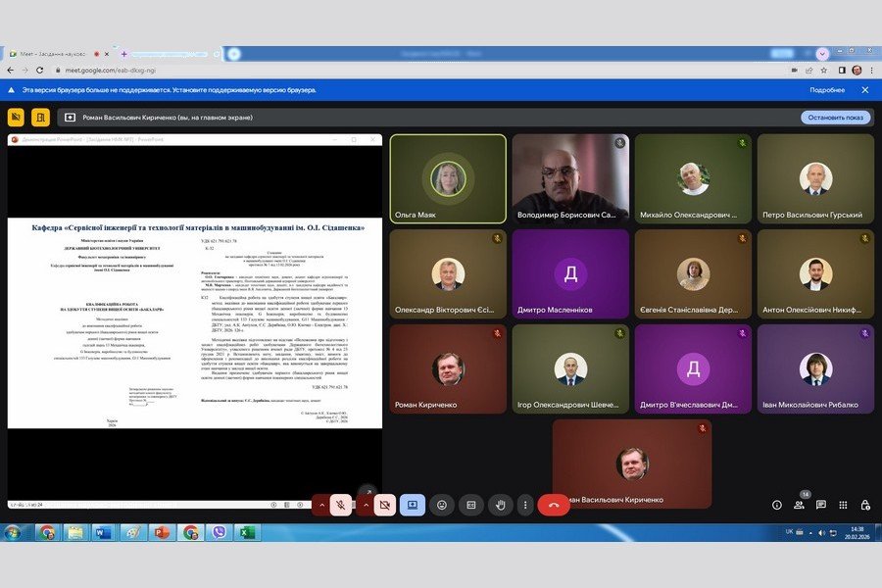Toggle the present screen button

tap(413, 505)
